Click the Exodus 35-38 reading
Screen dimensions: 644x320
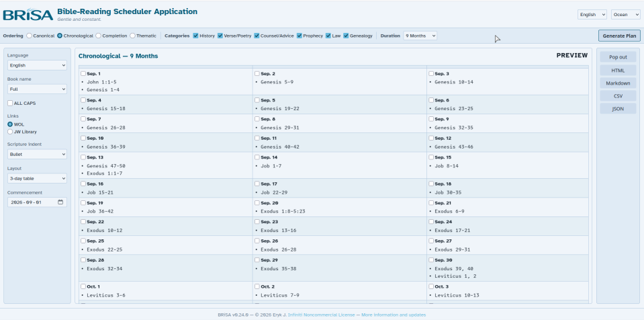coord(279,269)
